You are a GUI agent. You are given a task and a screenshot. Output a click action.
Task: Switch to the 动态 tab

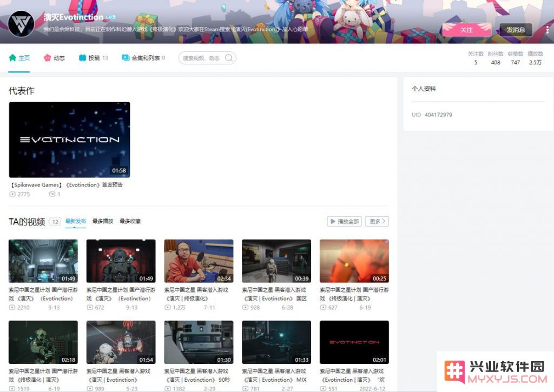55,58
